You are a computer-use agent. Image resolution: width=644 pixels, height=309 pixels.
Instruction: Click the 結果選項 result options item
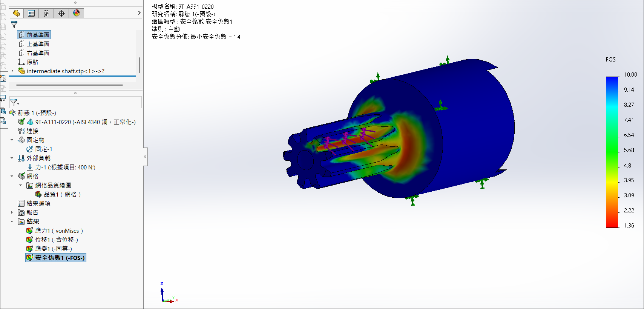[38, 203]
